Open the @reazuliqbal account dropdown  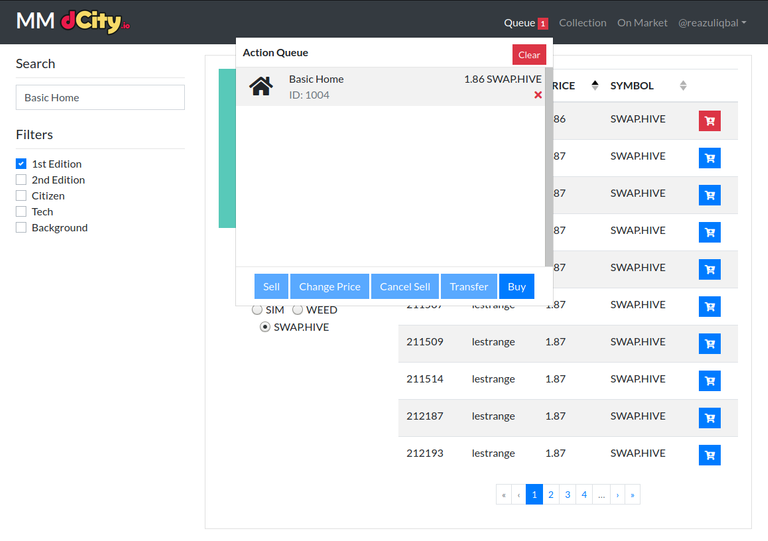click(x=712, y=23)
